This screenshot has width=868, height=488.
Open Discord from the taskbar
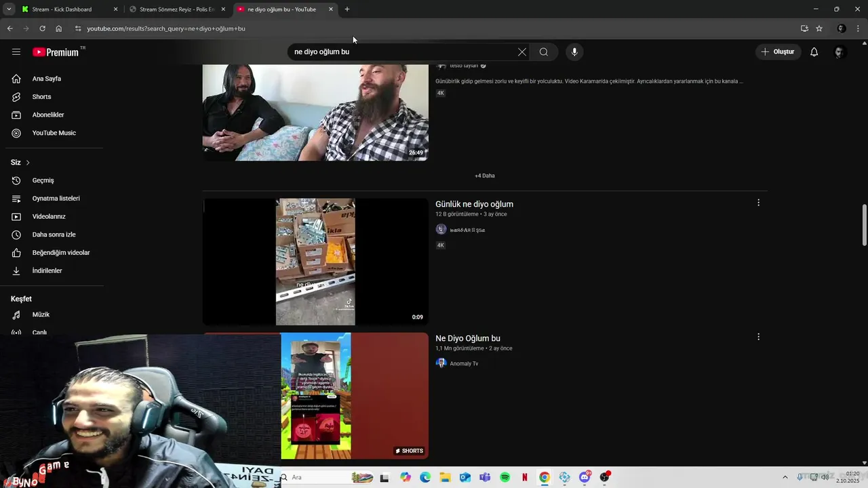coord(585,477)
